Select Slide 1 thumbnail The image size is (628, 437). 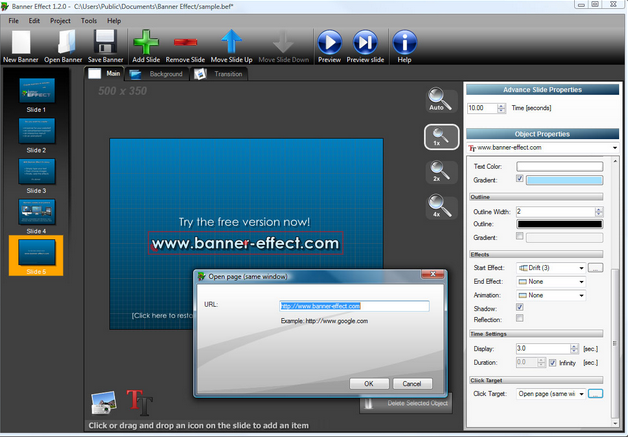(36, 91)
